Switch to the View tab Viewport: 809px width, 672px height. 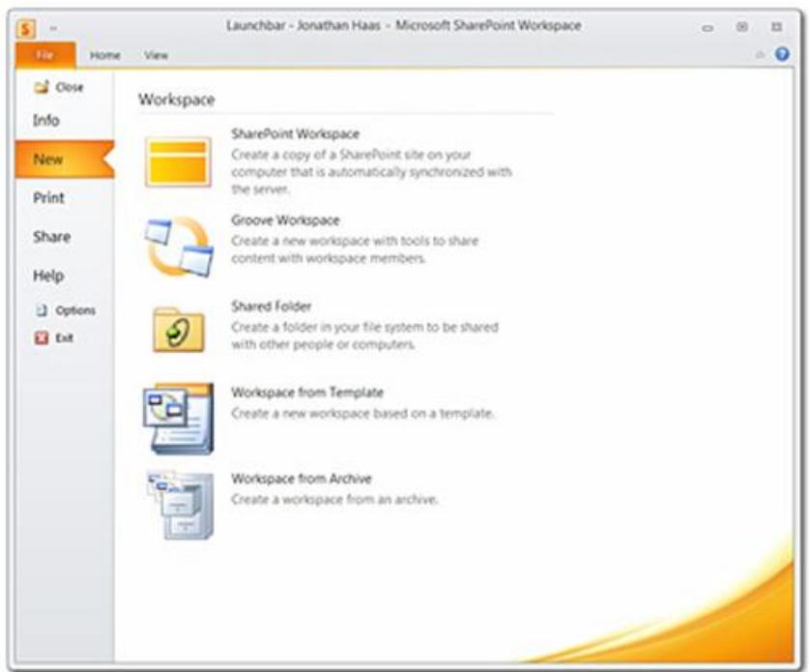(x=156, y=55)
